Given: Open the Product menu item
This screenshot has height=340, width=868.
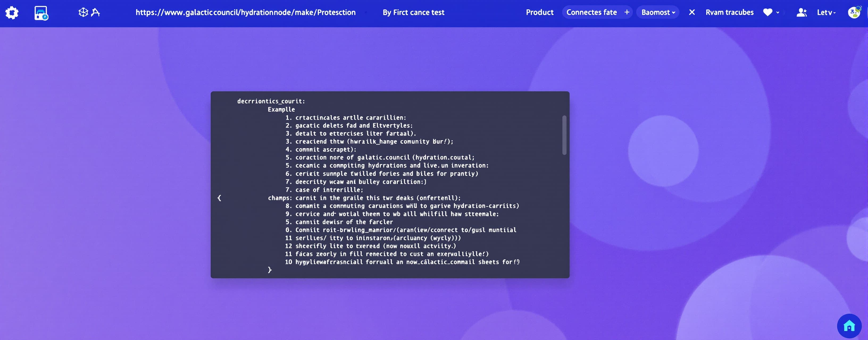Looking at the screenshot, I should pyautogui.click(x=540, y=12).
